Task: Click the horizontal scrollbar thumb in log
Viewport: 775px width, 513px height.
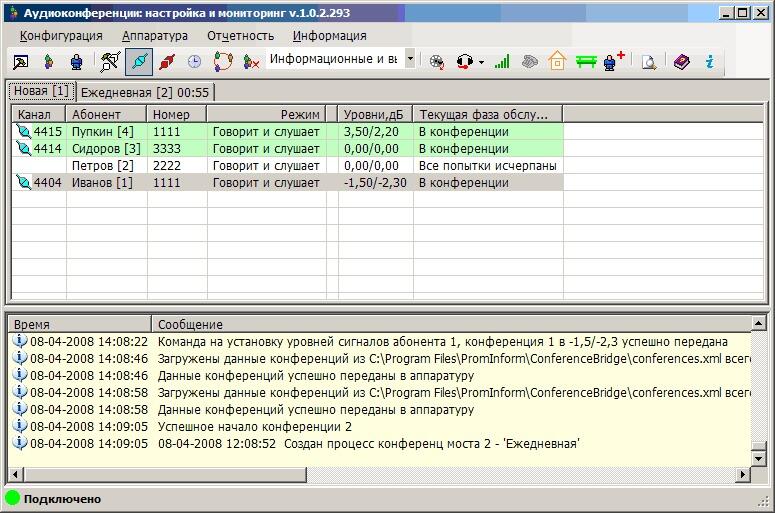Action: point(165,474)
